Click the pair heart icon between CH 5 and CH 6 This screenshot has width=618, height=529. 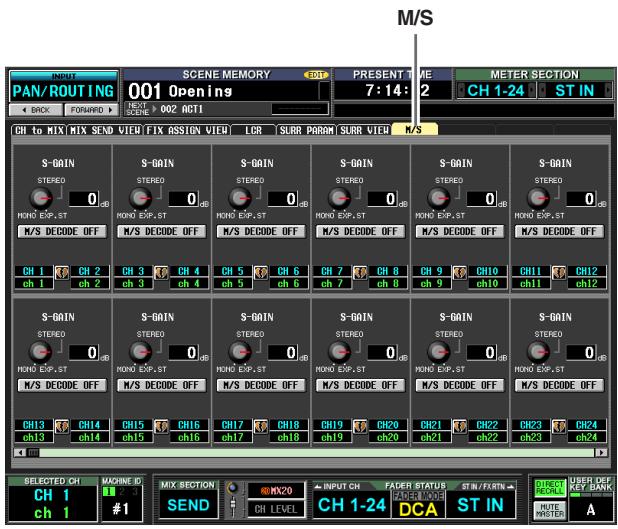click(x=261, y=272)
